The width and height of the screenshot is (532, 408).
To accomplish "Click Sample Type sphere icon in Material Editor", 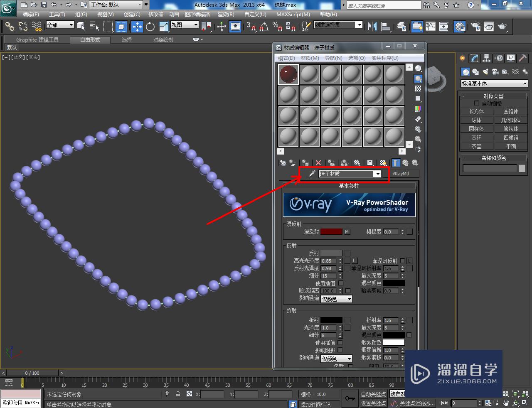I will coord(418,69).
